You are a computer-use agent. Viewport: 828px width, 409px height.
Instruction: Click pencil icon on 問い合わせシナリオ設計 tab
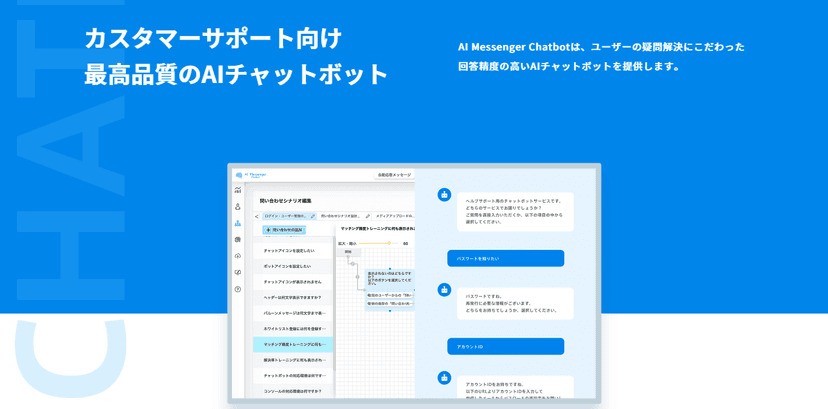[368, 216]
